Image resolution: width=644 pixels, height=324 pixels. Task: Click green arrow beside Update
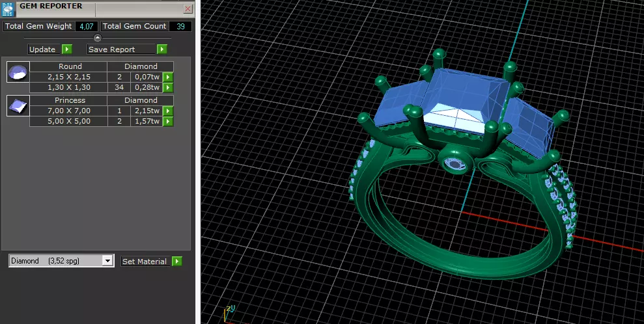[x=67, y=49]
